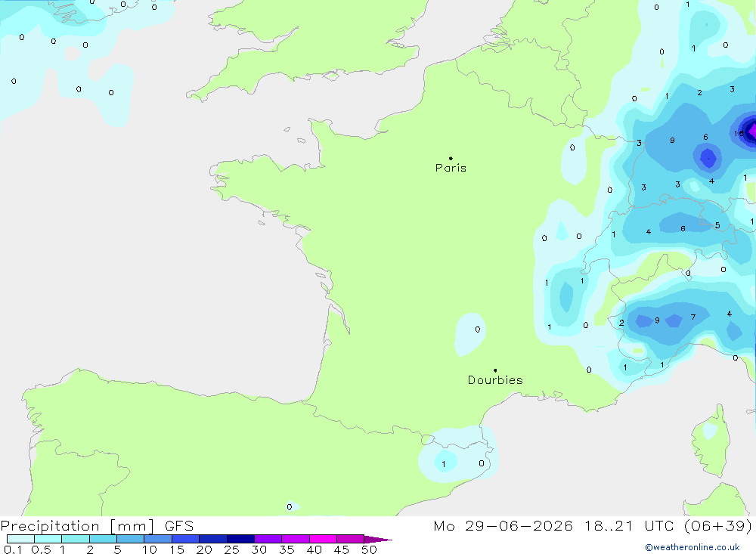Click the 'Precipitation [mm]' title text
The image size is (756, 554).
click(77, 526)
